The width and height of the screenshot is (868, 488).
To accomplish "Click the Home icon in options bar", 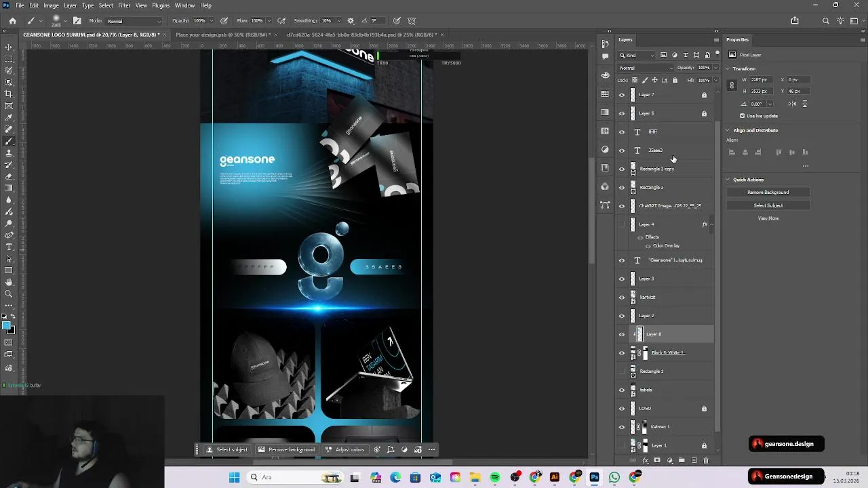I will (x=12, y=21).
